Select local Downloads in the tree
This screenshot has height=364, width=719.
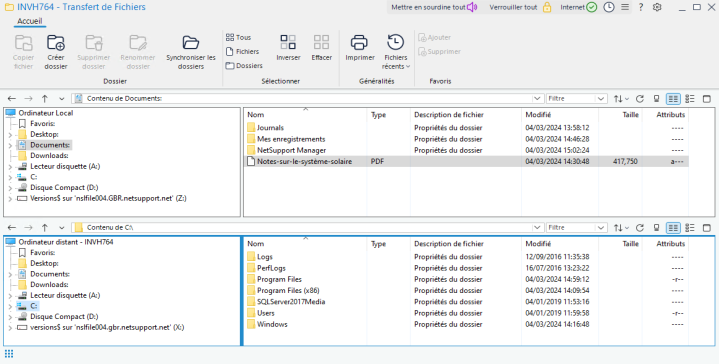pyautogui.click(x=49, y=156)
